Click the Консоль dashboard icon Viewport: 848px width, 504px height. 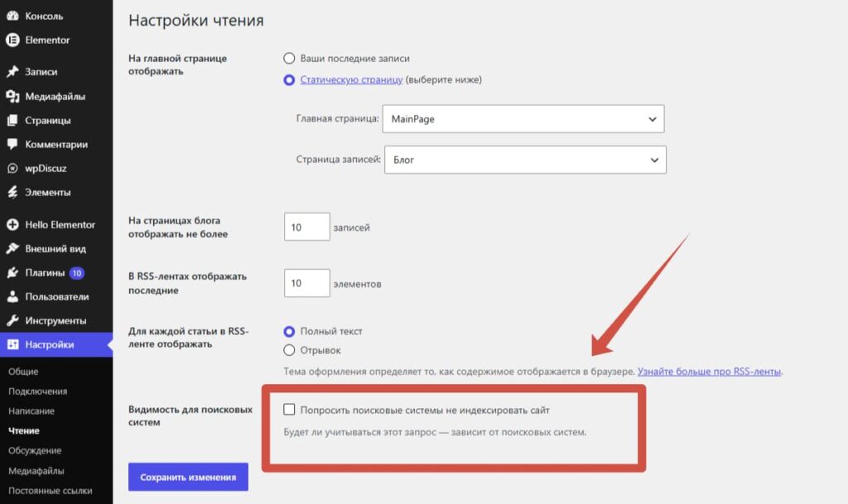pyautogui.click(x=12, y=16)
